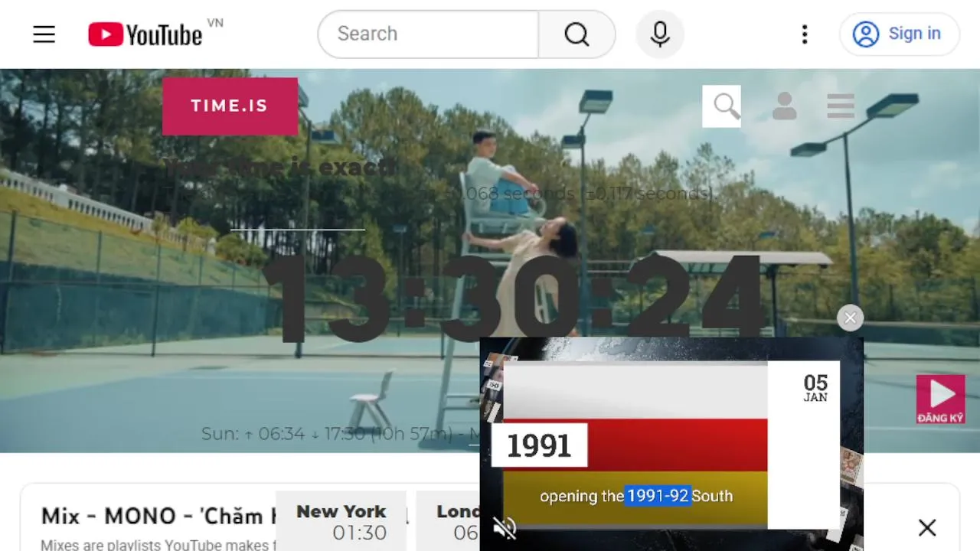Click Sign in button

900,34
